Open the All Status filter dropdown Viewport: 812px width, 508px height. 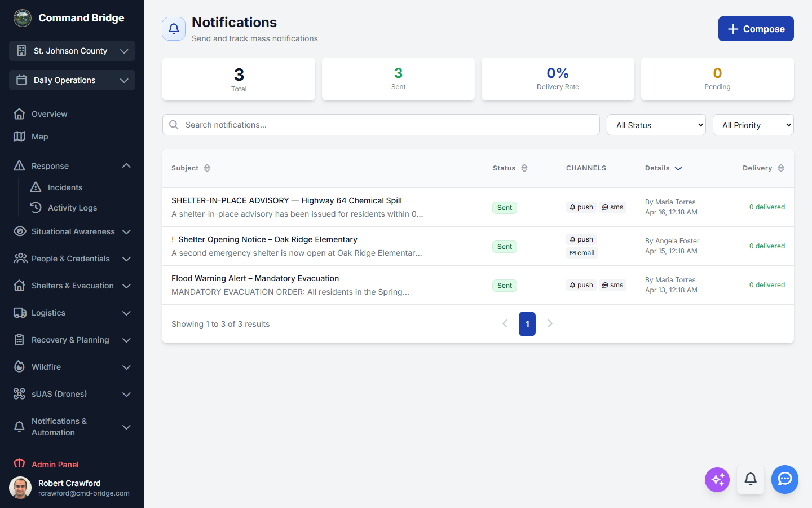656,125
